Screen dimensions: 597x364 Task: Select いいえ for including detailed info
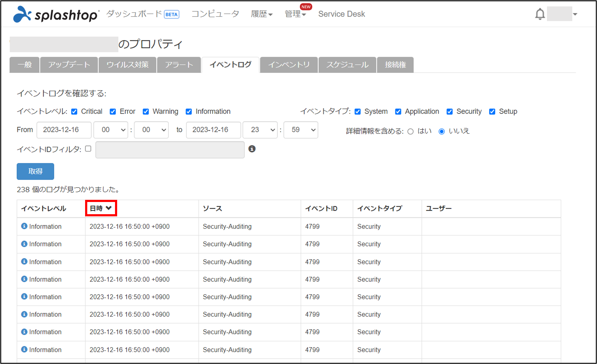tap(441, 132)
